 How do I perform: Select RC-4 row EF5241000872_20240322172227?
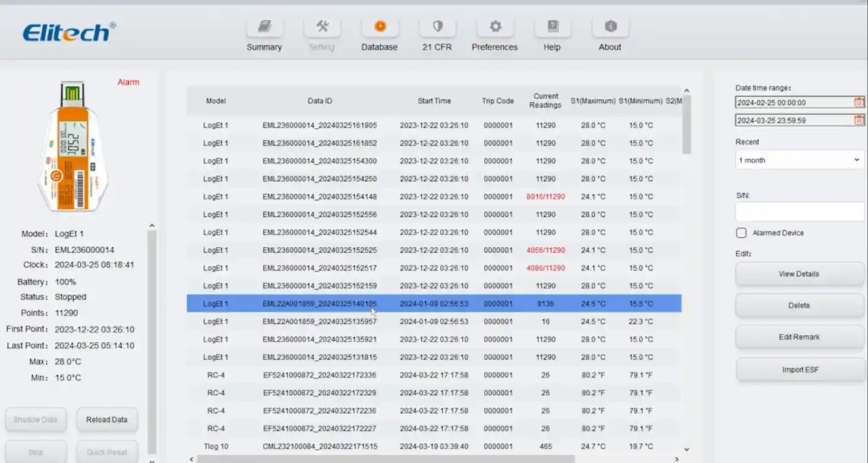coord(434,429)
